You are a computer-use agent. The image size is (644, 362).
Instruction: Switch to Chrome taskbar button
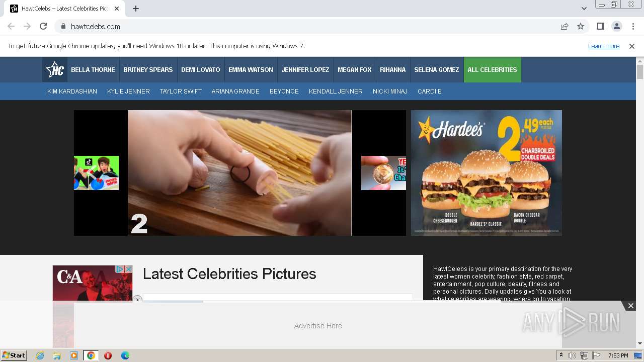91,355
